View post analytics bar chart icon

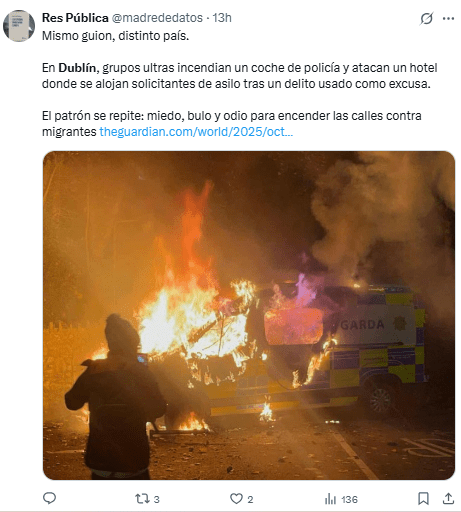point(330,499)
